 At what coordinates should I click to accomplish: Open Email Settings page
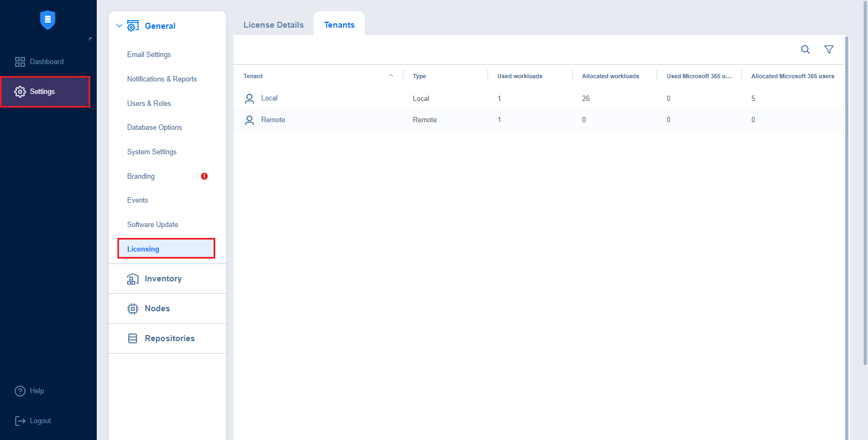coord(149,55)
